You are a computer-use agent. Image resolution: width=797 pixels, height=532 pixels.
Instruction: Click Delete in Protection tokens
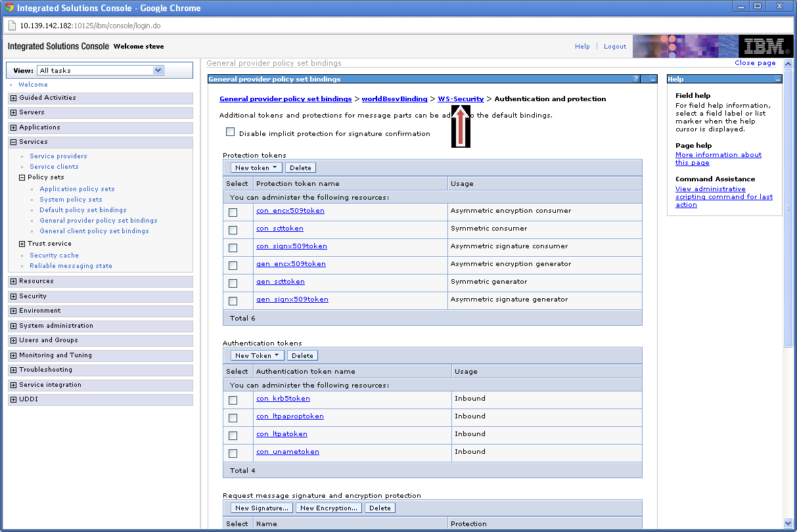(300, 167)
